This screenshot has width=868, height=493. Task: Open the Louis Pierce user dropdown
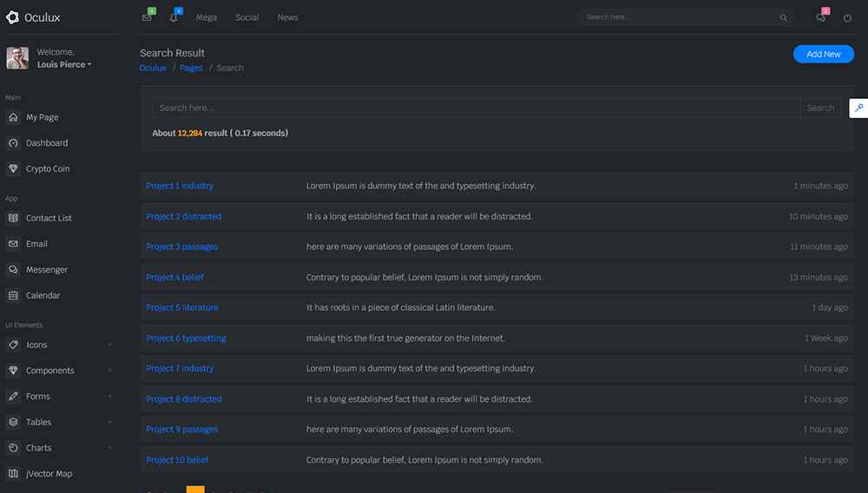coord(64,64)
